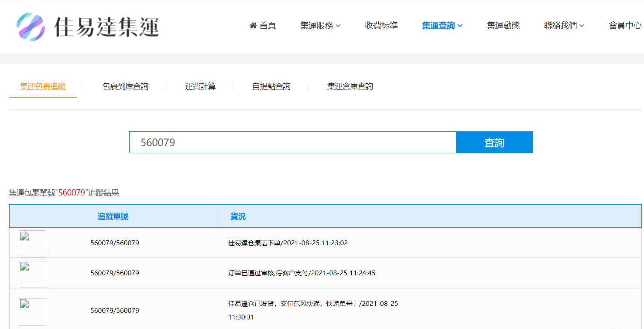The image size is (644, 329).
Task: Click the broken image in the 订单已通过审核 row
Action: coord(32,274)
